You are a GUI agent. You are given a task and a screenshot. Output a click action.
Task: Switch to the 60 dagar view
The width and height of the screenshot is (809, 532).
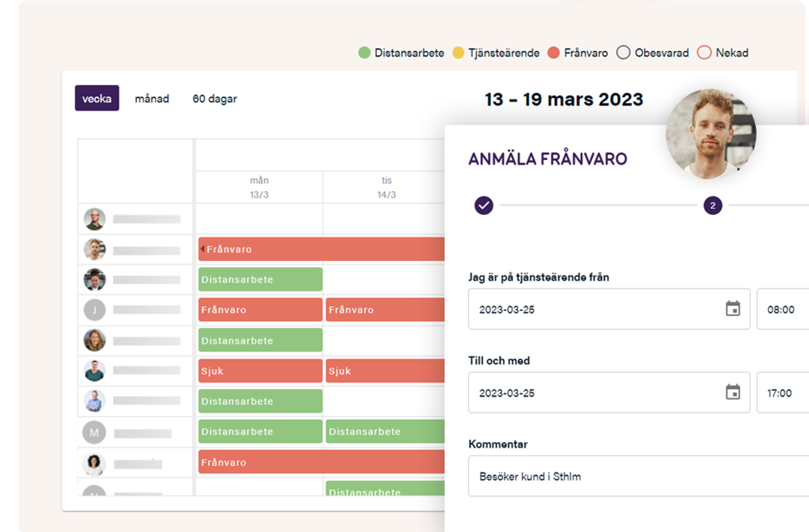point(214,98)
